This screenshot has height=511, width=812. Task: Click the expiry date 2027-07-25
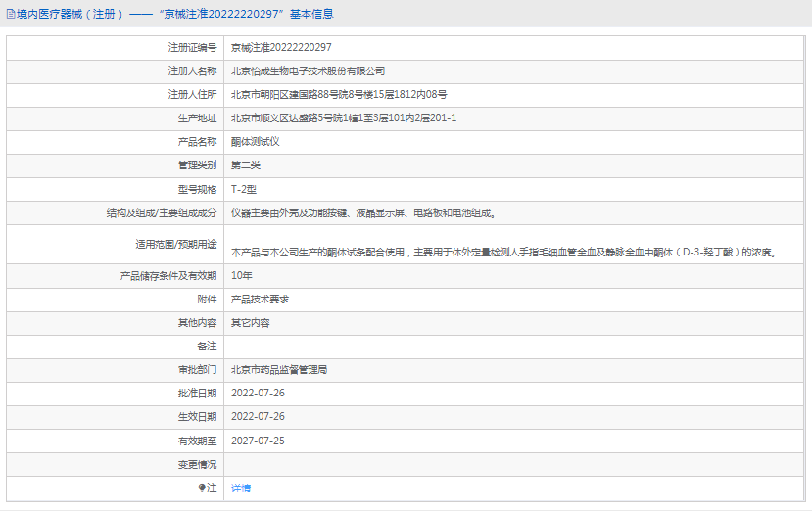point(258,441)
